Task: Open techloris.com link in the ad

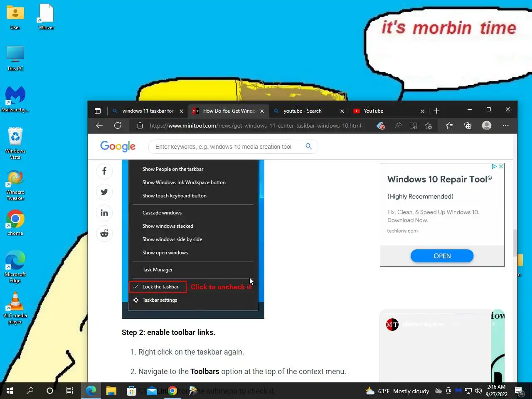Action: tap(402, 231)
